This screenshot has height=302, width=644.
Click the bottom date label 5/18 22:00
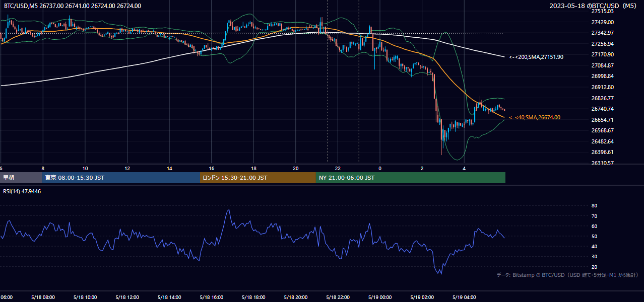[338, 297]
